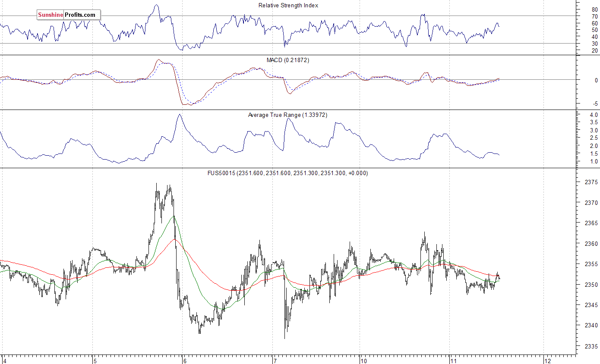This screenshot has height=364, width=600.
Task: Click date label 6 on time axis
Action: (x=184, y=361)
